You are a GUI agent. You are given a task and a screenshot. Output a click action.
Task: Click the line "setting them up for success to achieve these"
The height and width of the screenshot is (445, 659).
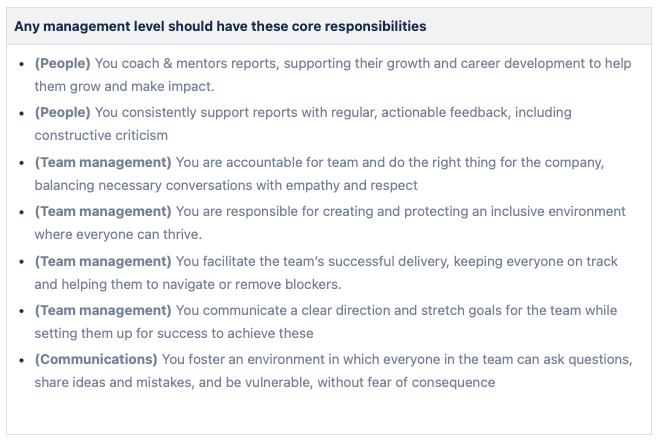[174, 333]
